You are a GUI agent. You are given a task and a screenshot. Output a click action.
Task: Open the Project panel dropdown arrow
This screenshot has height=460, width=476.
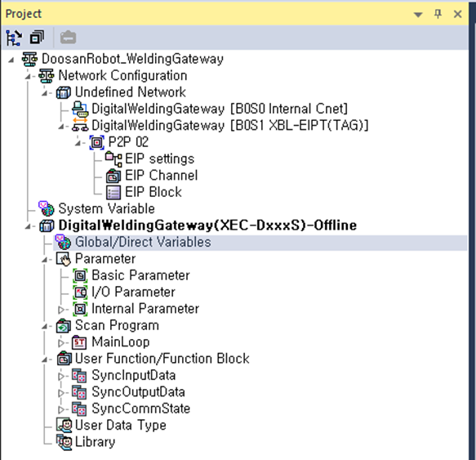coord(418,14)
